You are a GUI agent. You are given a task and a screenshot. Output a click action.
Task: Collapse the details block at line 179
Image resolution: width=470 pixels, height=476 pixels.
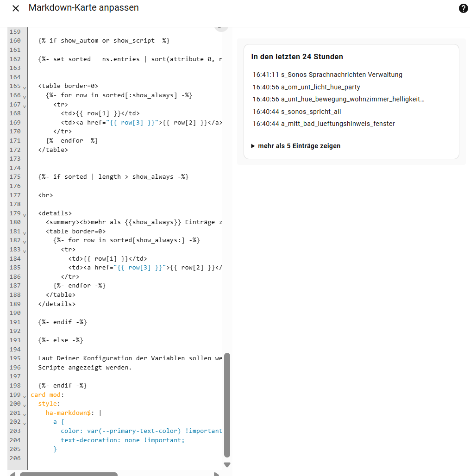coord(24,214)
